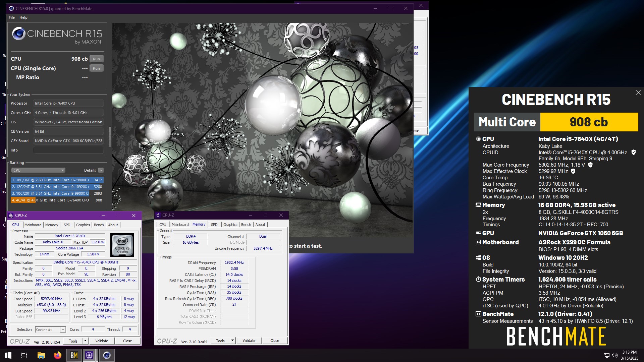644x362 pixels.
Task: Close the BenchMate result overlay
Action: tap(638, 93)
